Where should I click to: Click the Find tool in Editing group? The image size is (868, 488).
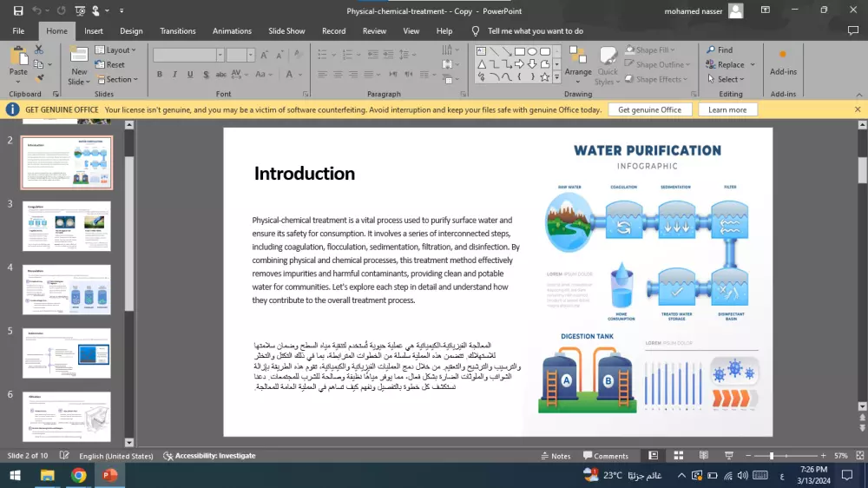[x=720, y=50]
